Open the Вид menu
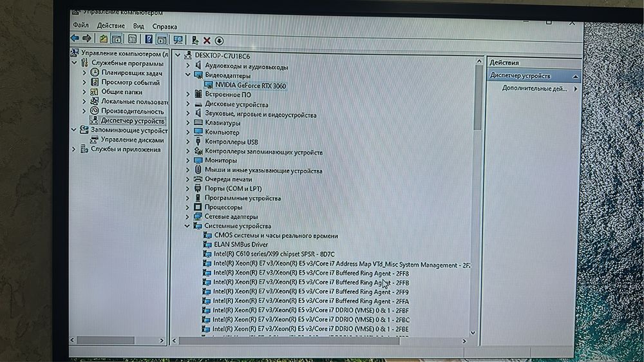Screen dimensions: 644x362 click(x=138, y=26)
